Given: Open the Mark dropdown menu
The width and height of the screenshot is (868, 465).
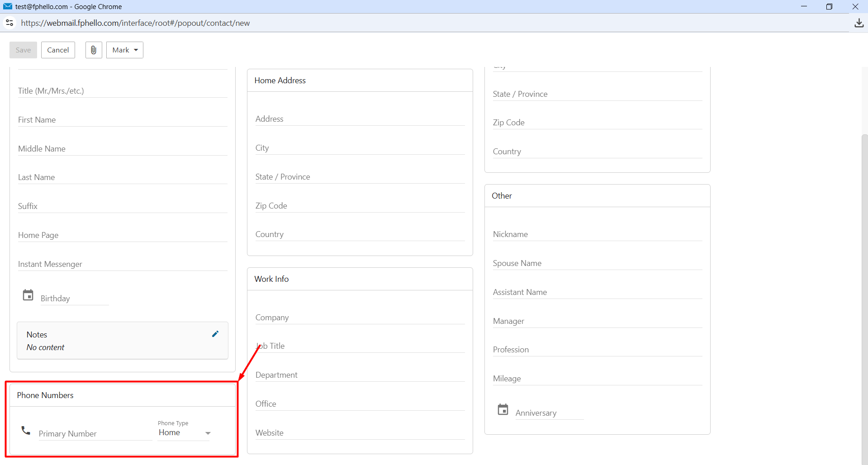Looking at the screenshot, I should point(125,50).
